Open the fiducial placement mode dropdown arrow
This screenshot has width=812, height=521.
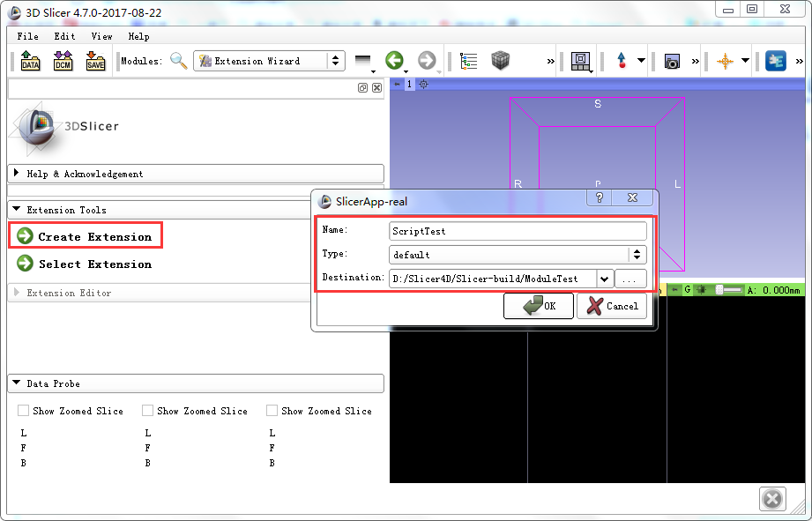click(x=641, y=61)
